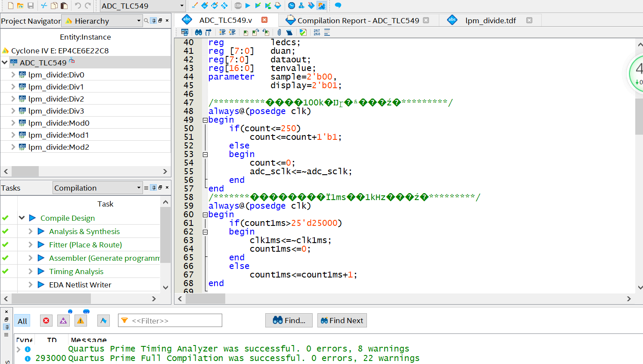
Task: Paste from clipboard icon
Action: [x=64, y=6]
